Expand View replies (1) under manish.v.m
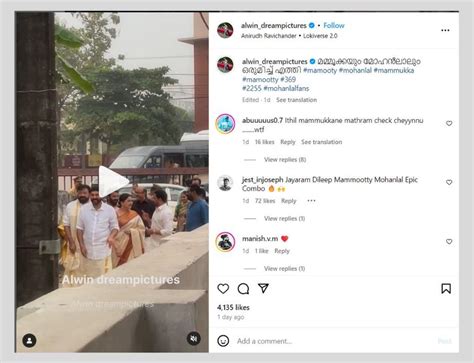 (284, 269)
